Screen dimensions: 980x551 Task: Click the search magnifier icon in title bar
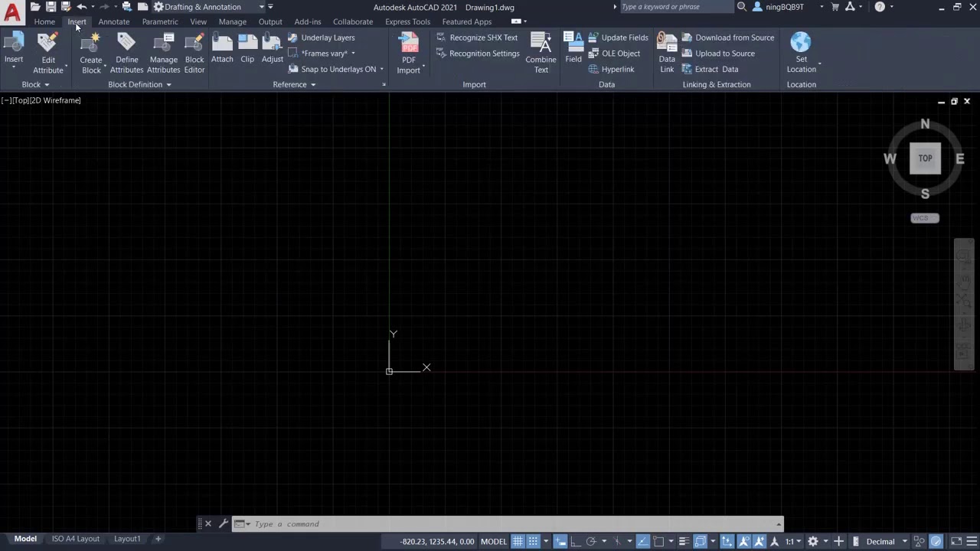pos(741,7)
